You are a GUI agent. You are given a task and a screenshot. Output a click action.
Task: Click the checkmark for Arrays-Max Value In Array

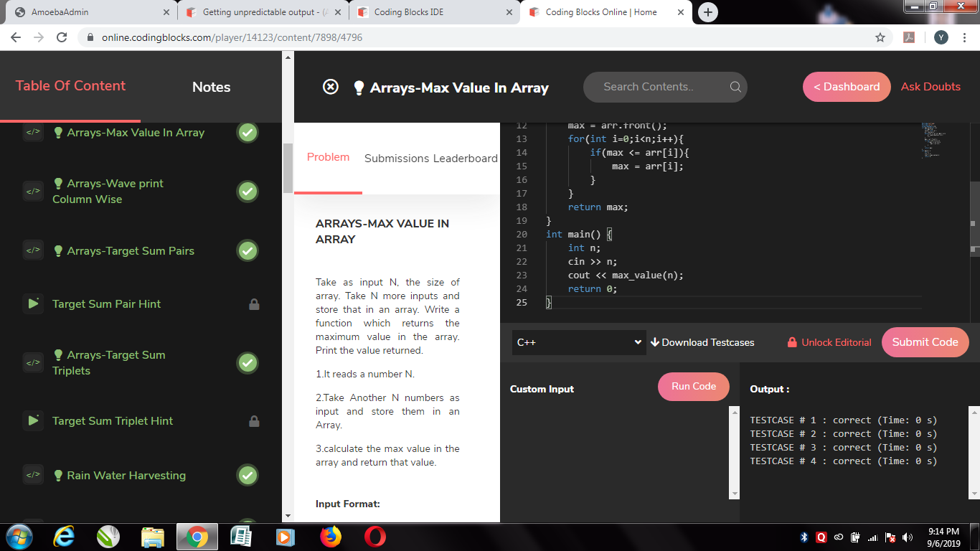tap(248, 133)
